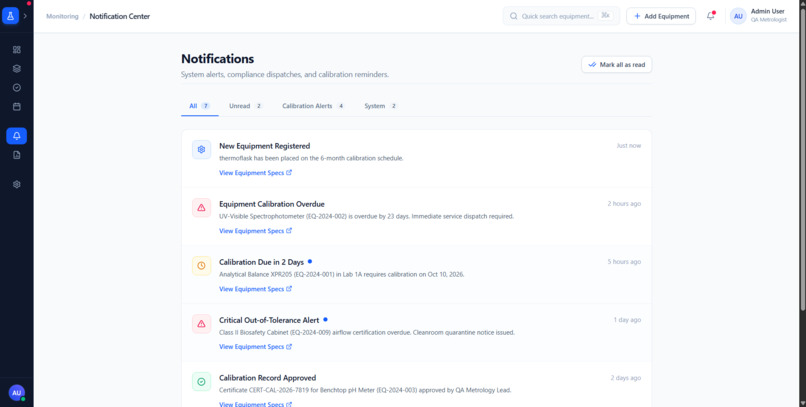Click the Notification Center breadcrumb text
The height and width of the screenshot is (407, 806).
(120, 16)
